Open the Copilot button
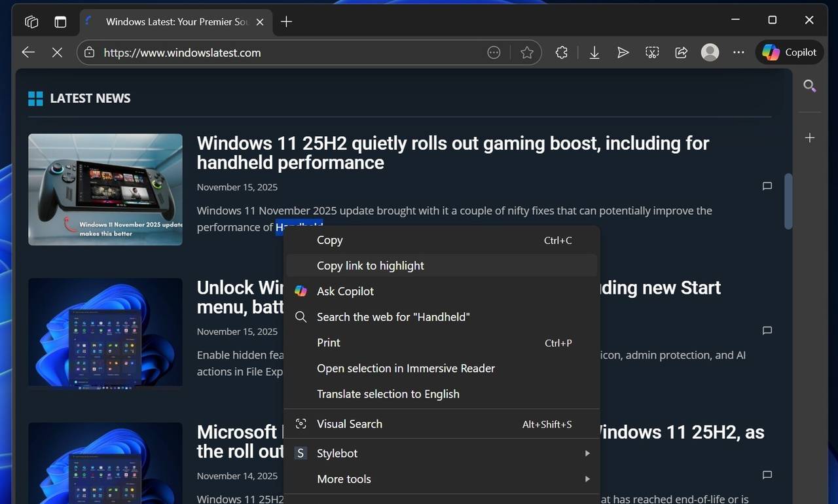This screenshot has width=838, height=504. pos(790,52)
